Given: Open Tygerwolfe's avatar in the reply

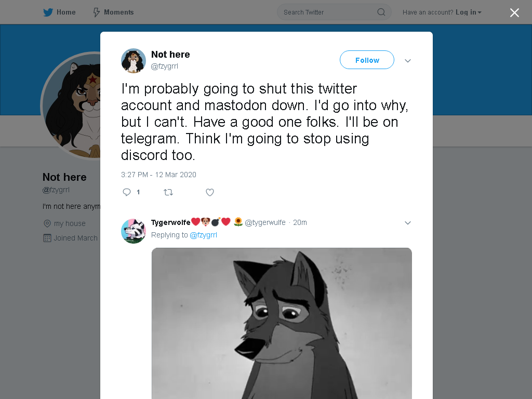Looking at the screenshot, I should click(x=134, y=231).
